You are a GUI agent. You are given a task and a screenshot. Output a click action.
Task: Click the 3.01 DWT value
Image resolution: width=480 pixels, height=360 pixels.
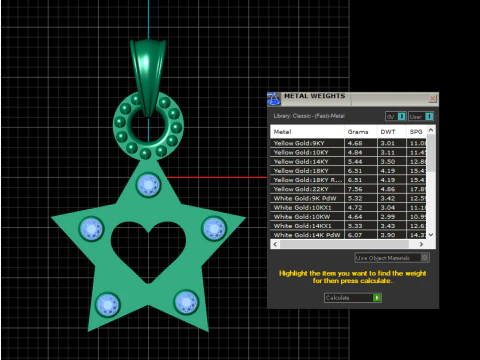[x=388, y=143]
